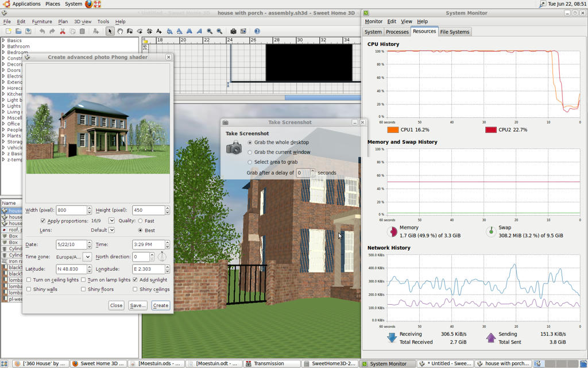The height and width of the screenshot is (368, 588).
Task: Click the show desktop icon in bottom panel
Action: (x=4, y=363)
